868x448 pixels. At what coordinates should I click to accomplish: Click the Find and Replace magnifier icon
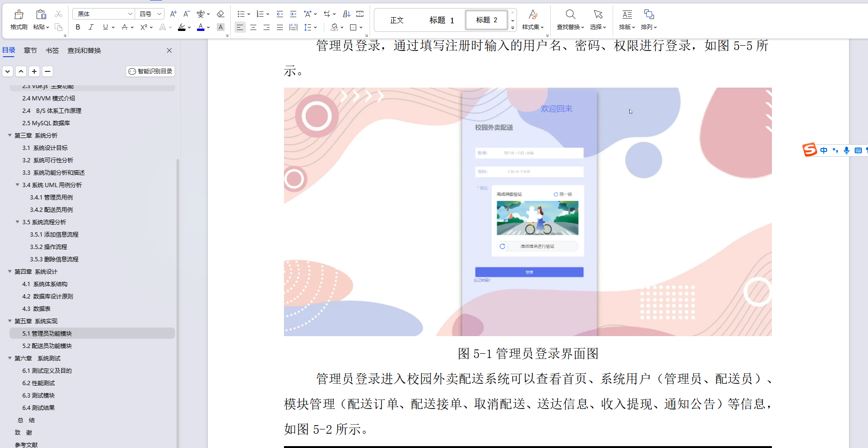571,14
